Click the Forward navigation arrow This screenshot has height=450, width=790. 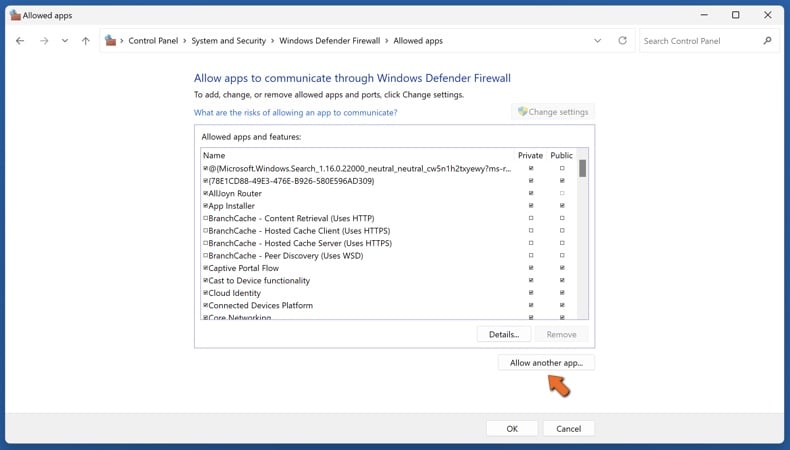(44, 41)
